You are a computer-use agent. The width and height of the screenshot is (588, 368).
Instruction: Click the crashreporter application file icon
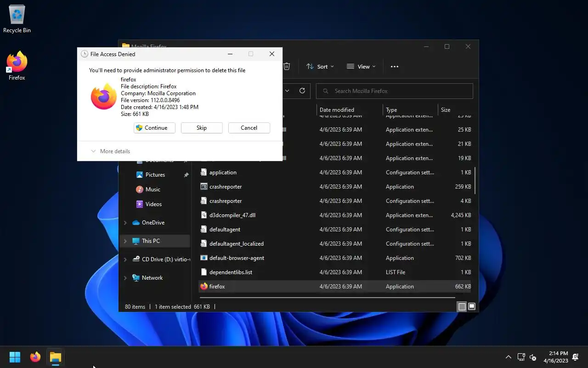tap(204, 186)
